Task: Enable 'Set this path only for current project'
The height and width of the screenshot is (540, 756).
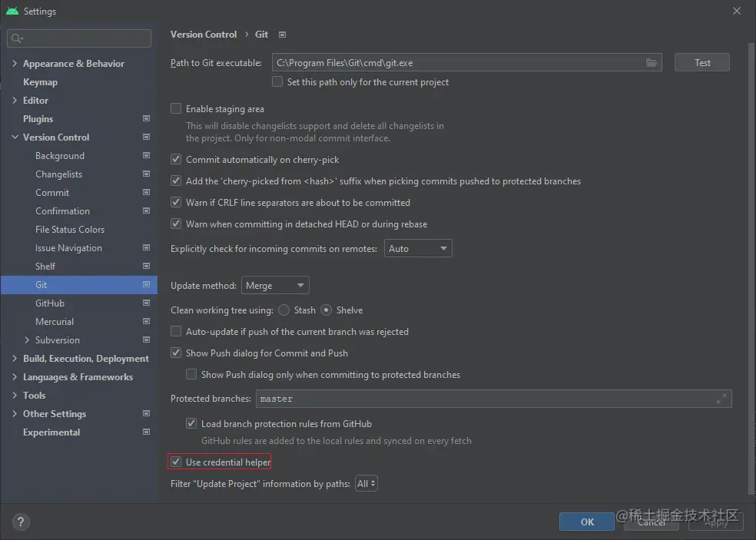Action: (x=277, y=81)
